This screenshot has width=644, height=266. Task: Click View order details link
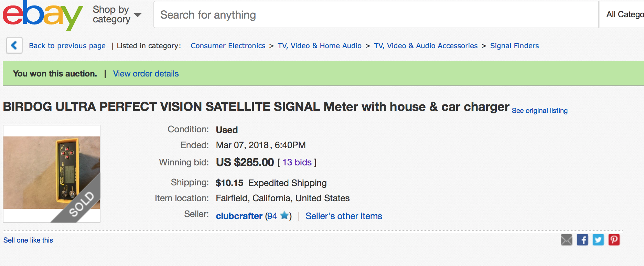pyautogui.click(x=146, y=74)
